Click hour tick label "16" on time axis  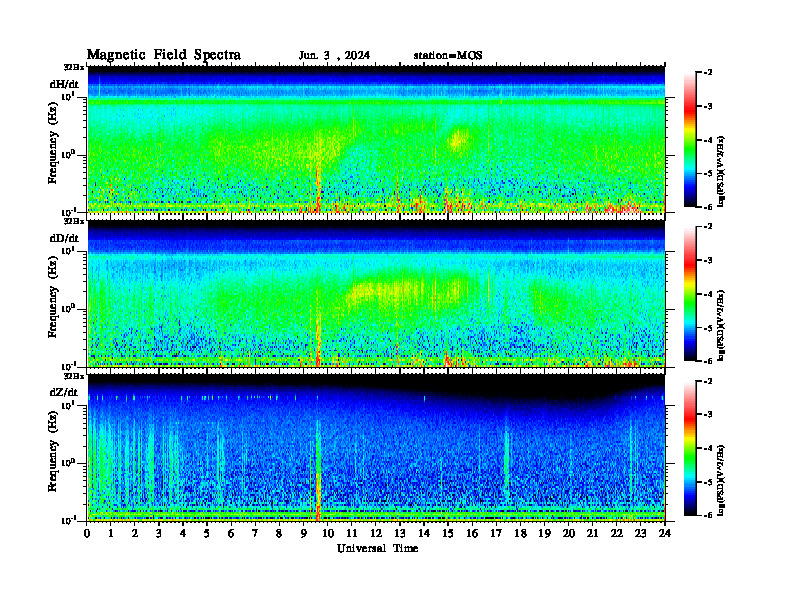(472, 533)
